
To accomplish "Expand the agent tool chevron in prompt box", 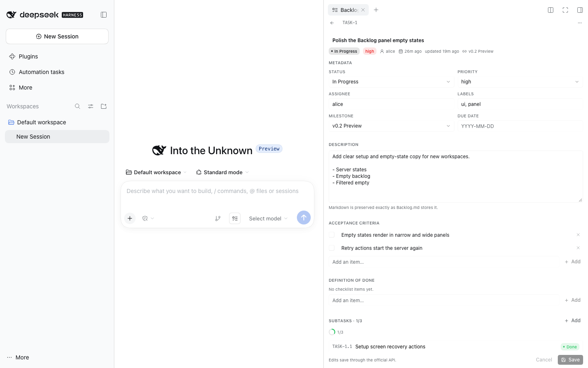I will click(148, 218).
